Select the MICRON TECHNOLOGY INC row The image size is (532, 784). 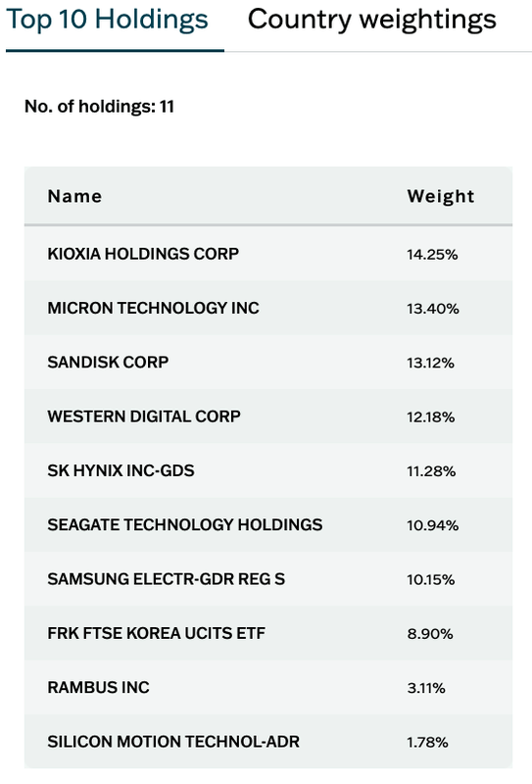pos(268,308)
